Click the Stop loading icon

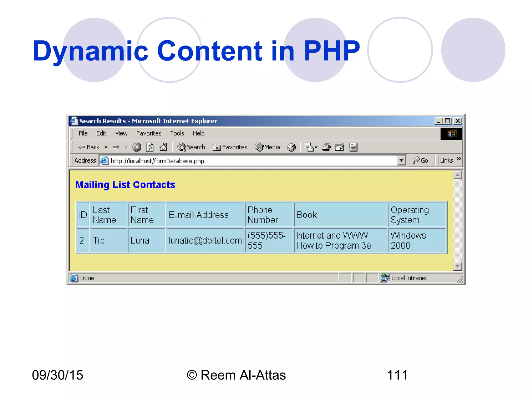137,147
